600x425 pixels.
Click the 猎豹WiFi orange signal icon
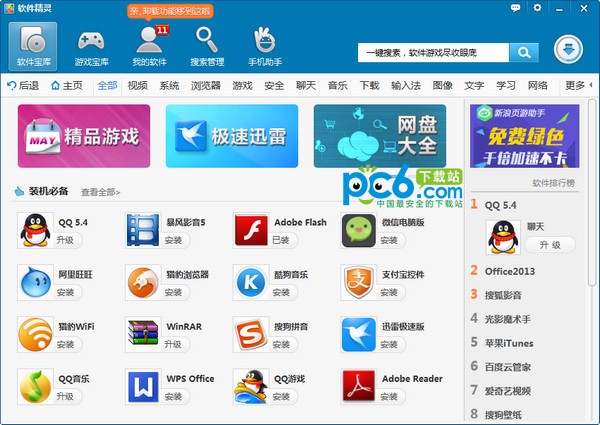[35, 334]
